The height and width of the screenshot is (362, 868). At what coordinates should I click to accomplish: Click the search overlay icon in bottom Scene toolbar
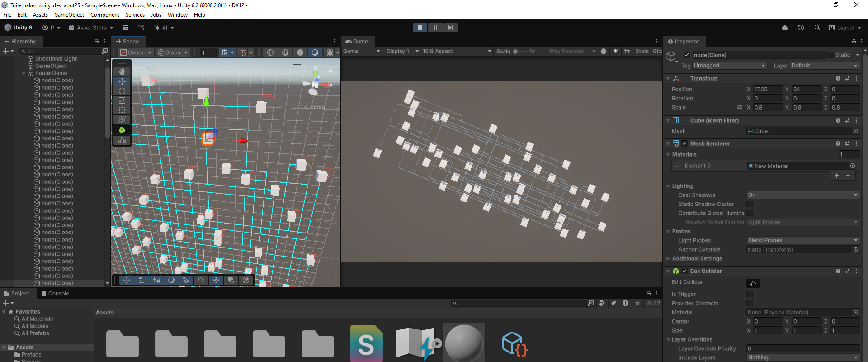(x=201, y=280)
